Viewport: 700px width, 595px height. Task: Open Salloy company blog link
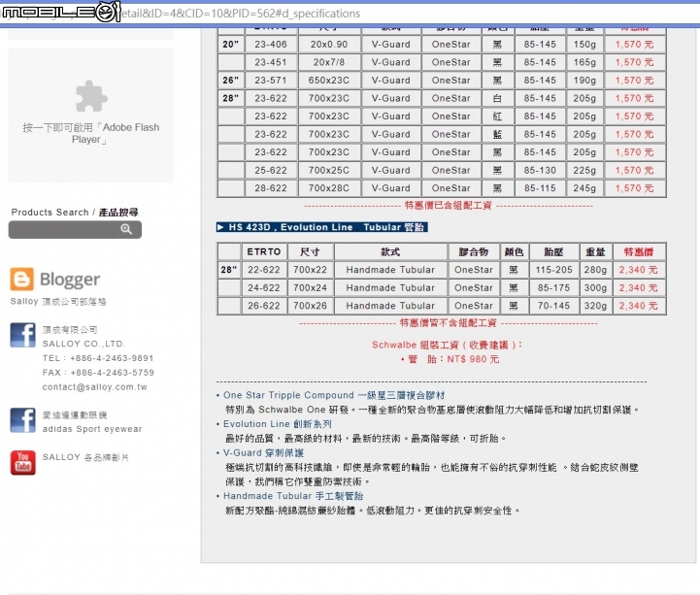pyautogui.click(x=58, y=302)
